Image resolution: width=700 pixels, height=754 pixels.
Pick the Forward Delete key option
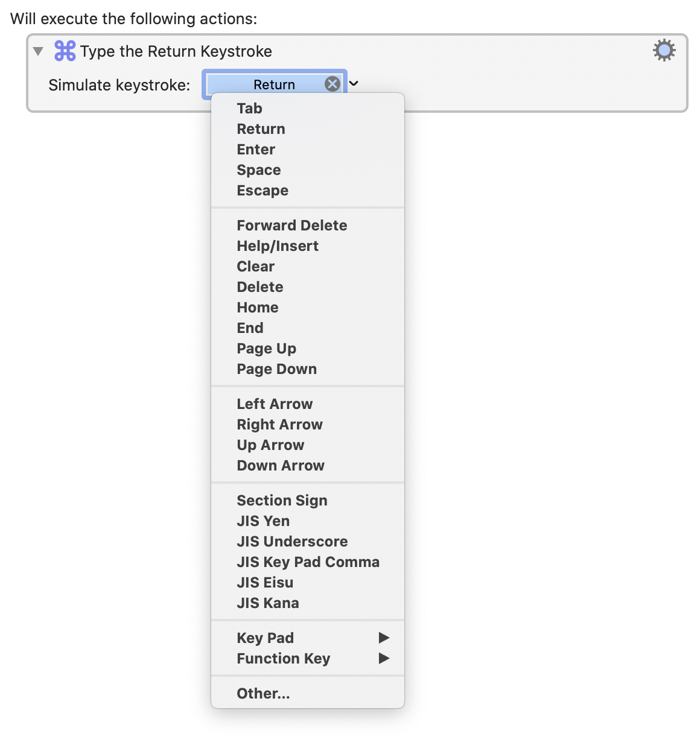(x=292, y=226)
